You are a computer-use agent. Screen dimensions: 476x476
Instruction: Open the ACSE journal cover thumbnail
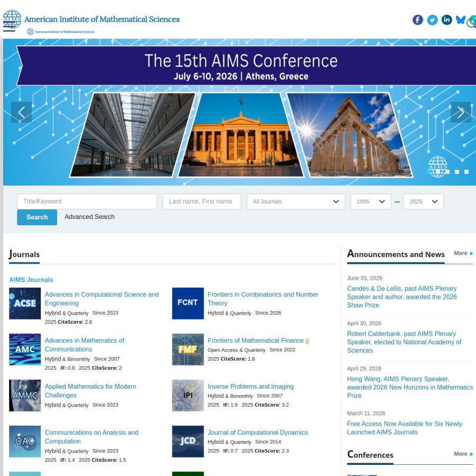coord(25,303)
